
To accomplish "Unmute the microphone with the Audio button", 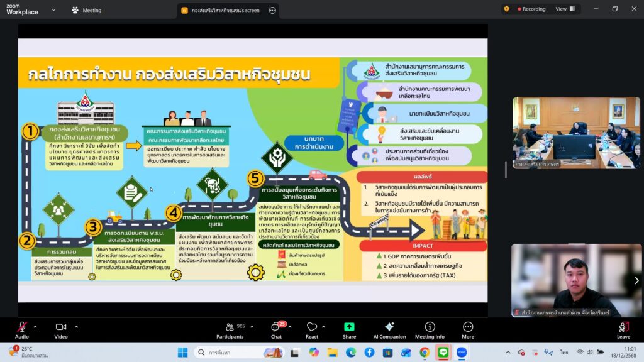I will (22, 329).
